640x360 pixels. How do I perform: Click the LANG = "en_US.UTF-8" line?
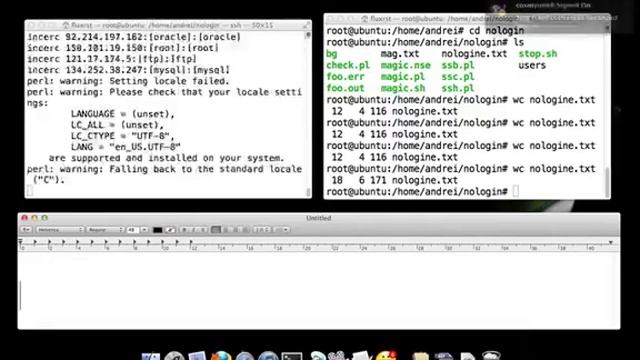coord(125,147)
